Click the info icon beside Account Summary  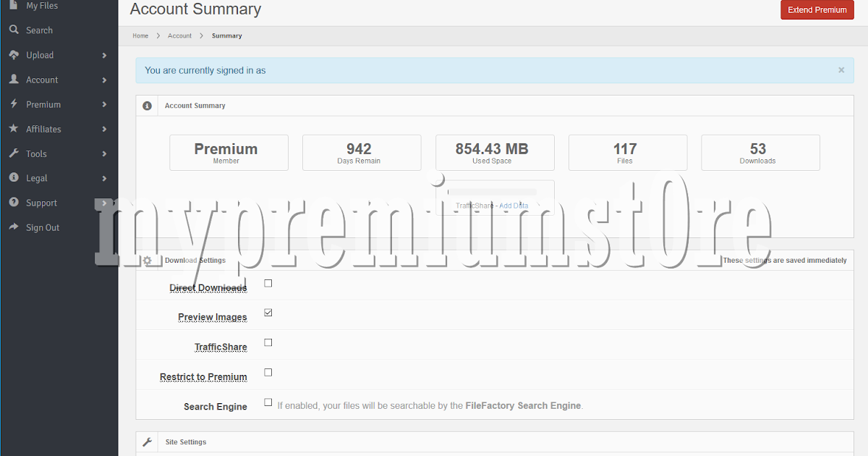[x=147, y=105]
